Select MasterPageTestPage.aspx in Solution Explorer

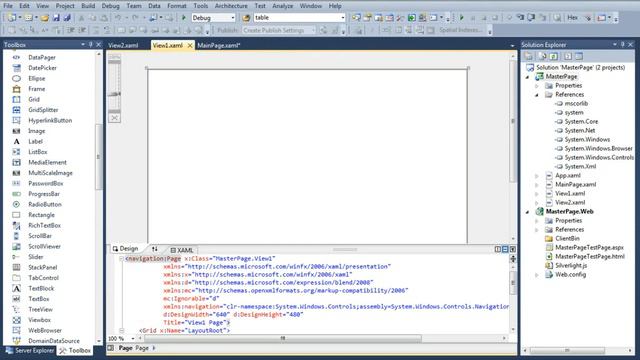click(x=589, y=247)
